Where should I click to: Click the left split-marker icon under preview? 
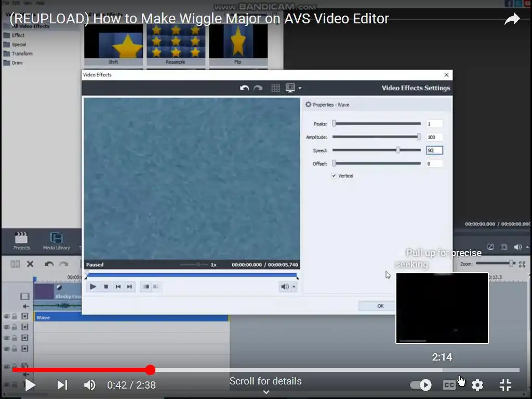click(x=146, y=287)
